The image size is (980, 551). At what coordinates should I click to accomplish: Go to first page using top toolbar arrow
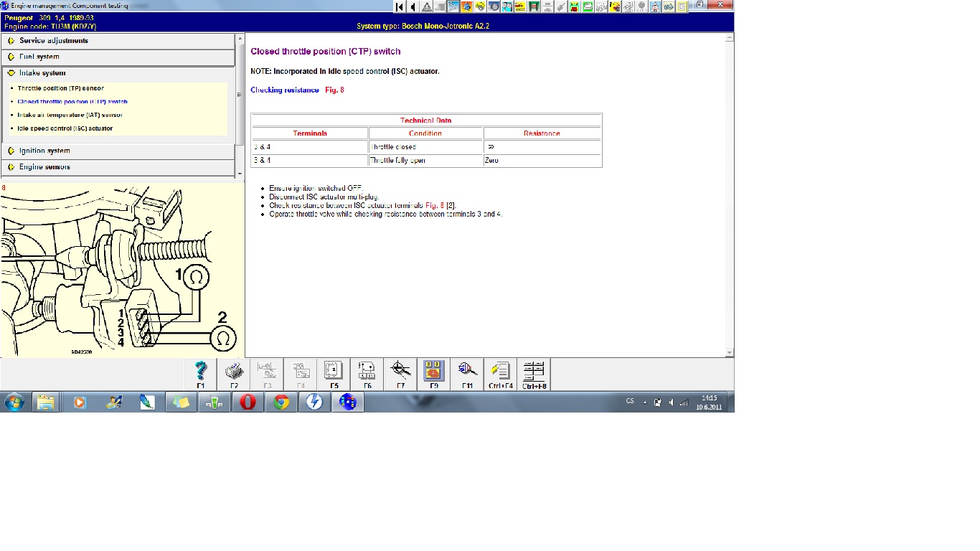coord(400,7)
